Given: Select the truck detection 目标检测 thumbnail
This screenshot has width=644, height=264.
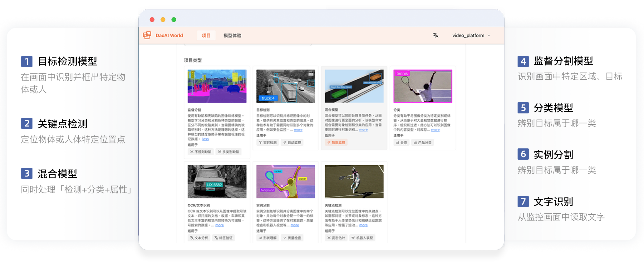Looking at the screenshot, I should [x=285, y=86].
